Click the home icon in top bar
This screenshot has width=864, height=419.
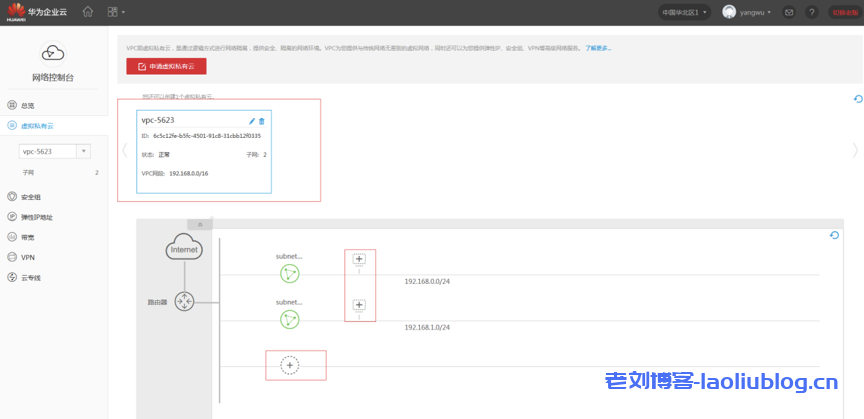pyautogui.click(x=88, y=12)
